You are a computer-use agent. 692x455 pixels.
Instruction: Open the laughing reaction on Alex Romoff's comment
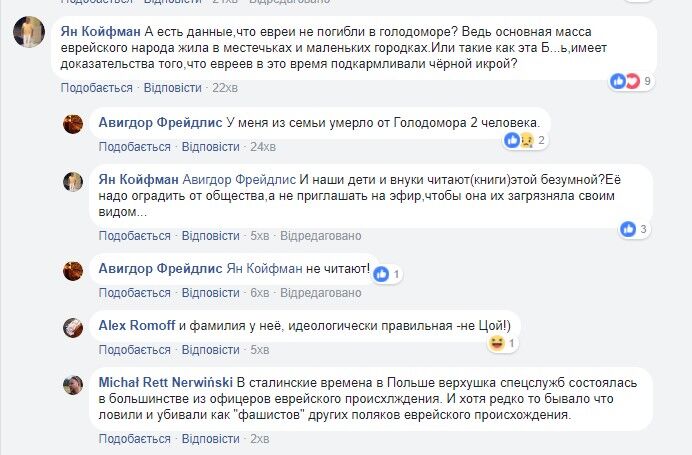click(501, 343)
